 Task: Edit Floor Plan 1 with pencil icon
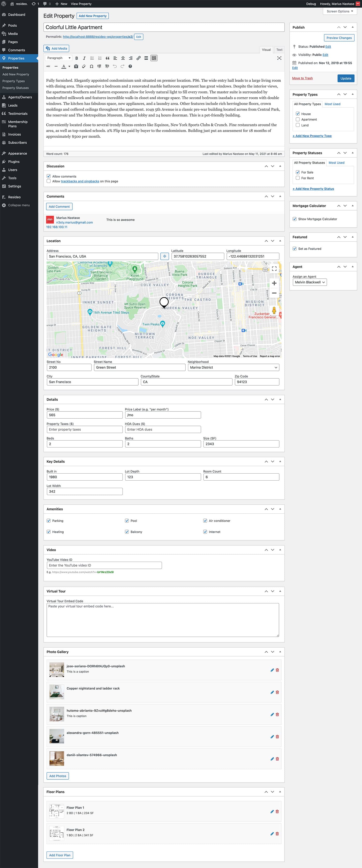272,812
